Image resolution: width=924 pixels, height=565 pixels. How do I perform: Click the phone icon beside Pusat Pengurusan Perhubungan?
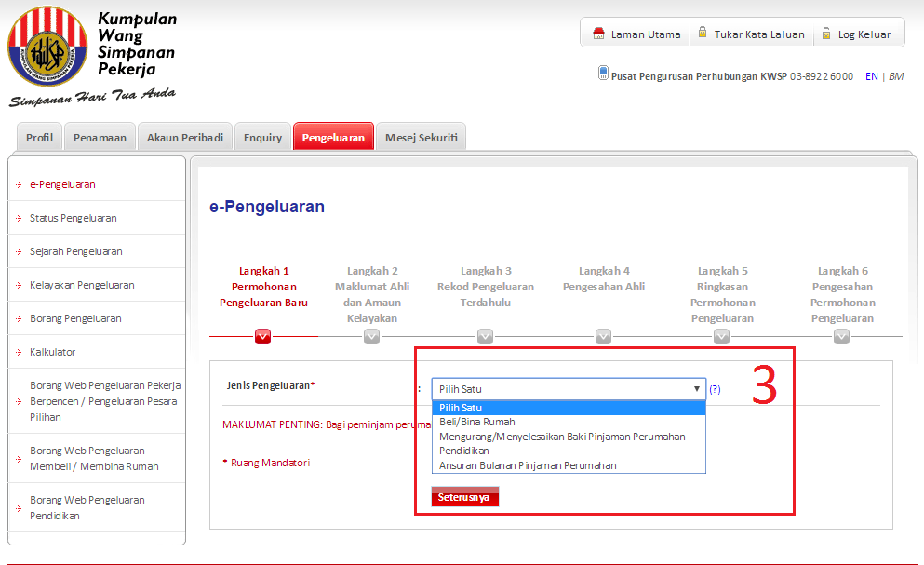pyautogui.click(x=603, y=73)
